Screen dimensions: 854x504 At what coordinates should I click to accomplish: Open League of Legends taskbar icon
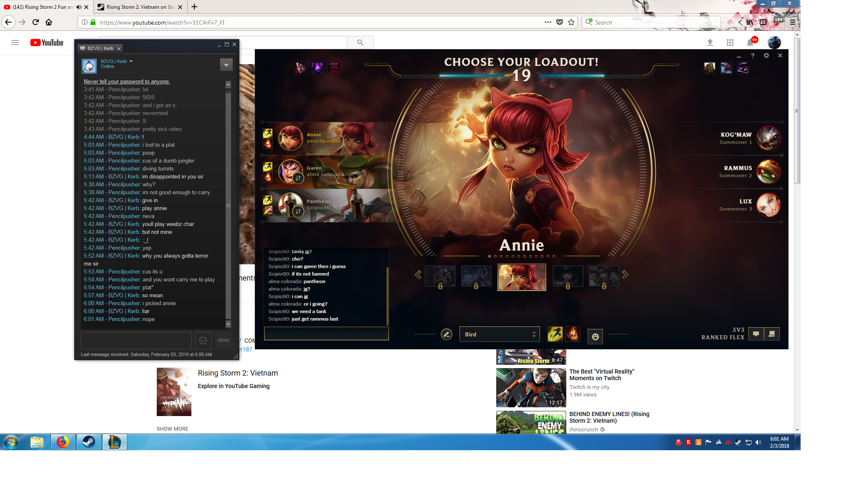click(114, 442)
